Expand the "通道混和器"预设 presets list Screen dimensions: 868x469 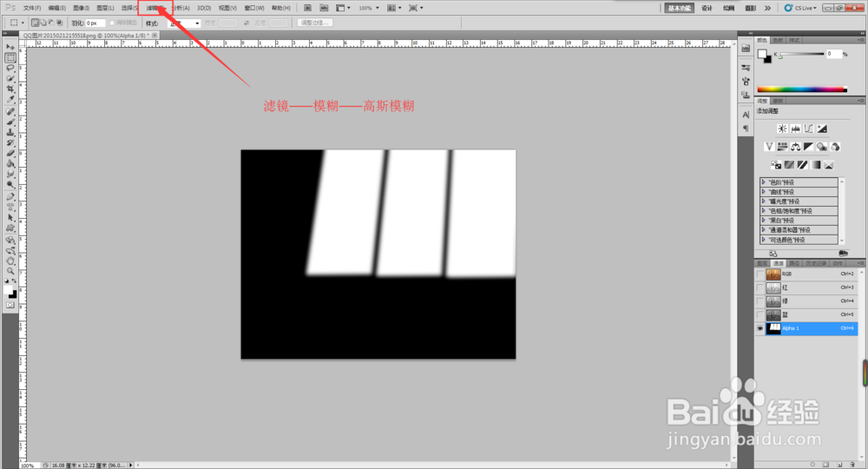coord(763,230)
